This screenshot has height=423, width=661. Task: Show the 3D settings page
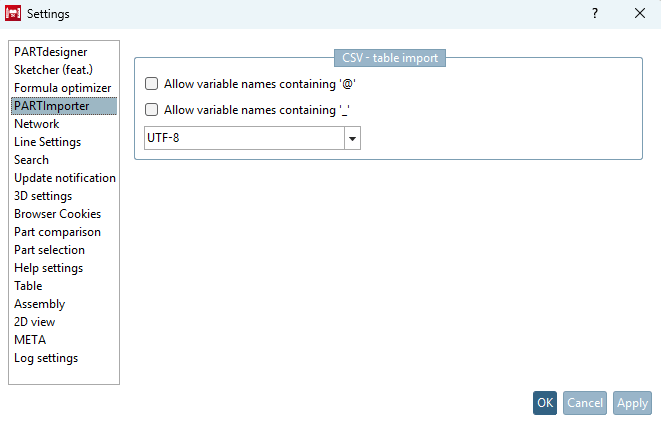tap(42, 196)
